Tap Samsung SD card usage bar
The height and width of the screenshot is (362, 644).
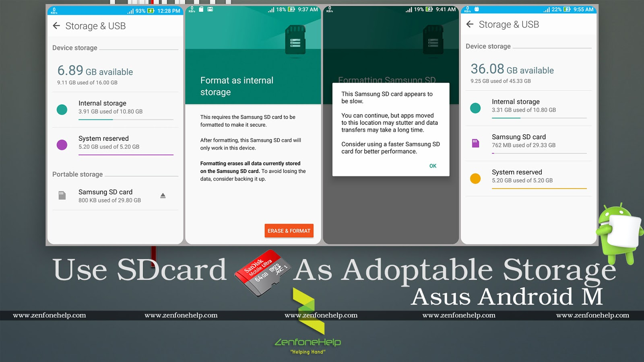[x=539, y=153]
